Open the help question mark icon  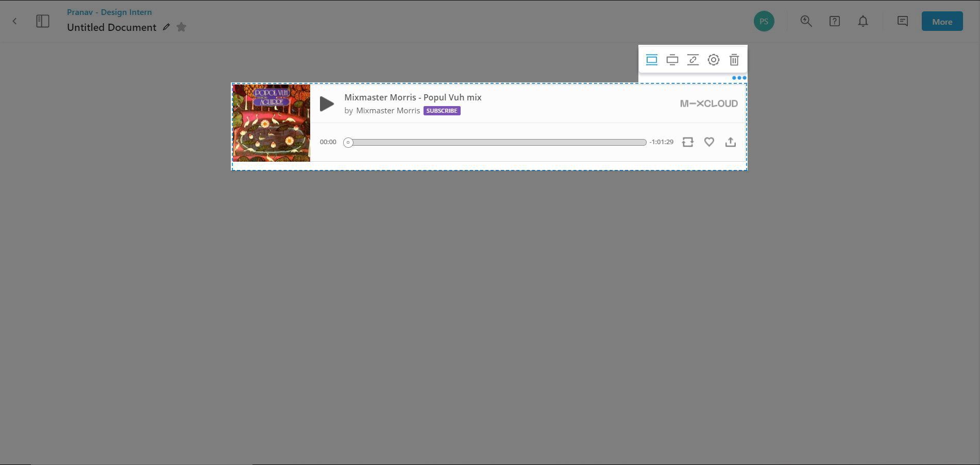[834, 21]
